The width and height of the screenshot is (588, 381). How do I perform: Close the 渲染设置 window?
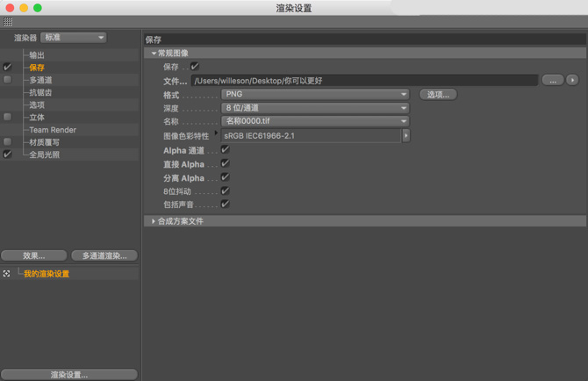click(x=11, y=8)
